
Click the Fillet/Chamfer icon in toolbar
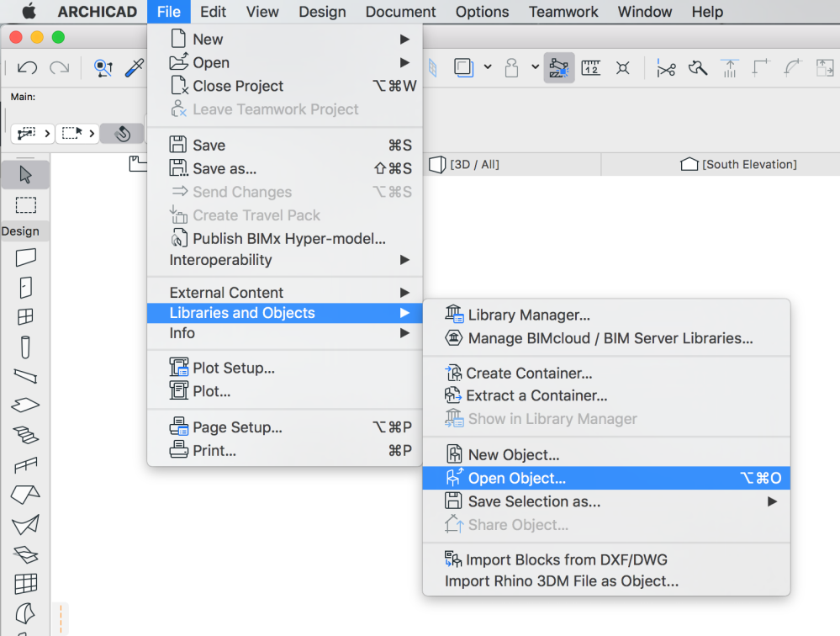[792, 68]
